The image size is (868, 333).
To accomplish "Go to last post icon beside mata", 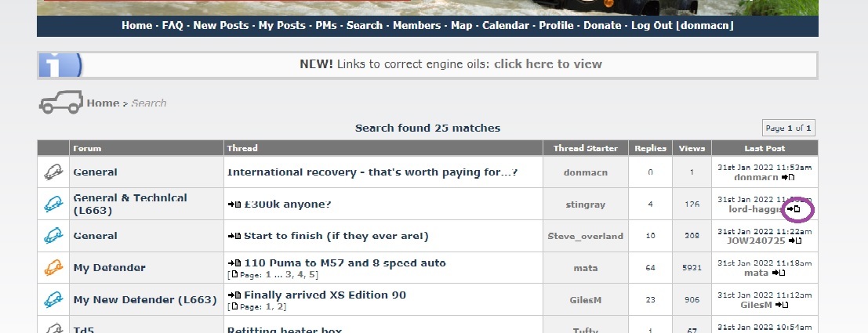I will pos(779,273).
